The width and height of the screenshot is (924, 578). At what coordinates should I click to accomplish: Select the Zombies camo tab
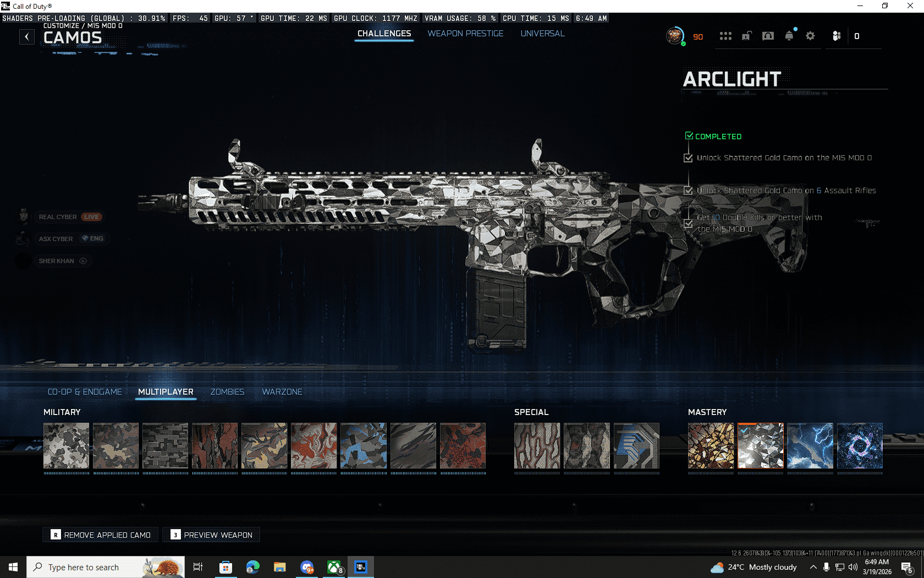(227, 392)
